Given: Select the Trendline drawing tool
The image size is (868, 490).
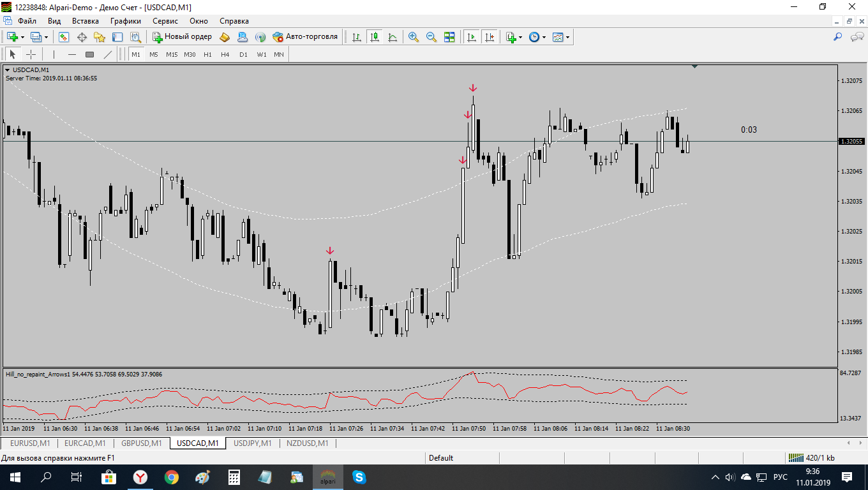Looking at the screenshot, I should click(107, 54).
